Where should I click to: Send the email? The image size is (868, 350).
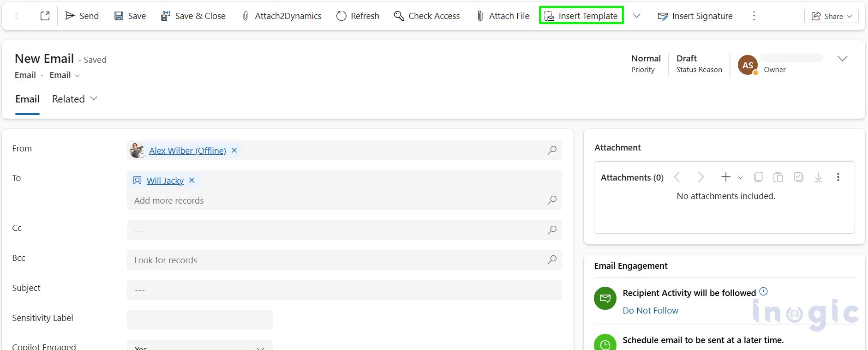pos(82,16)
